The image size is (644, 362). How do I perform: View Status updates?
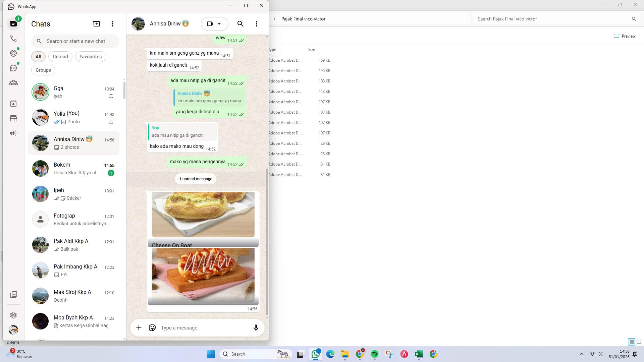[13, 53]
